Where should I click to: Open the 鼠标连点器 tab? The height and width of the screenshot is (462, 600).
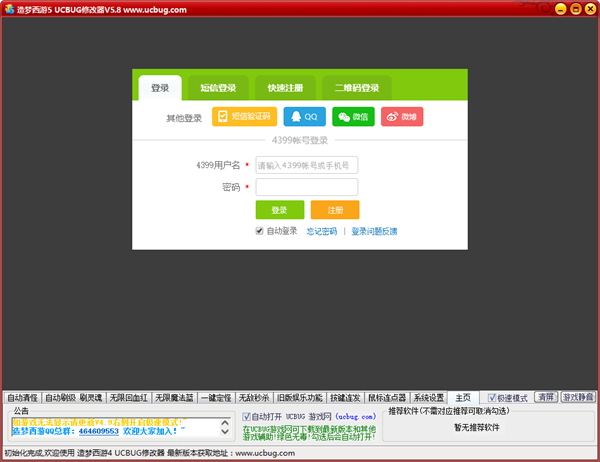tap(387, 398)
